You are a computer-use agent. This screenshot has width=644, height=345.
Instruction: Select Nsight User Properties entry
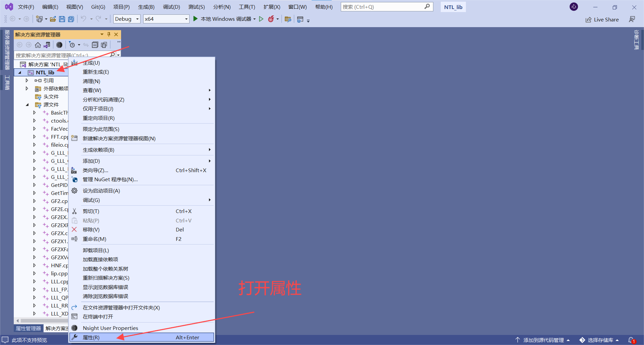pyautogui.click(x=142, y=328)
